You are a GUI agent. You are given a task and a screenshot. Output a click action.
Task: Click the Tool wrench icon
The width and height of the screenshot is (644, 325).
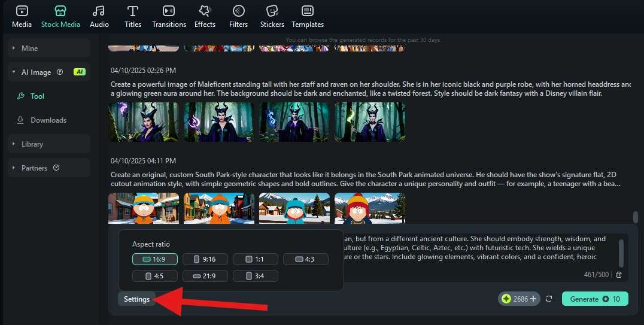click(x=20, y=96)
